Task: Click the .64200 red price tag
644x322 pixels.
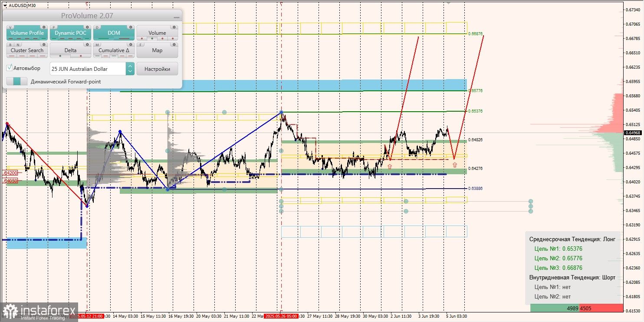Action: tap(10, 173)
